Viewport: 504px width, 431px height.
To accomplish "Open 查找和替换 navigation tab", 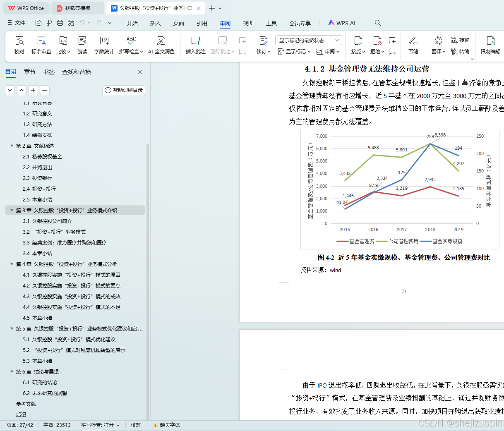I will (x=77, y=72).
